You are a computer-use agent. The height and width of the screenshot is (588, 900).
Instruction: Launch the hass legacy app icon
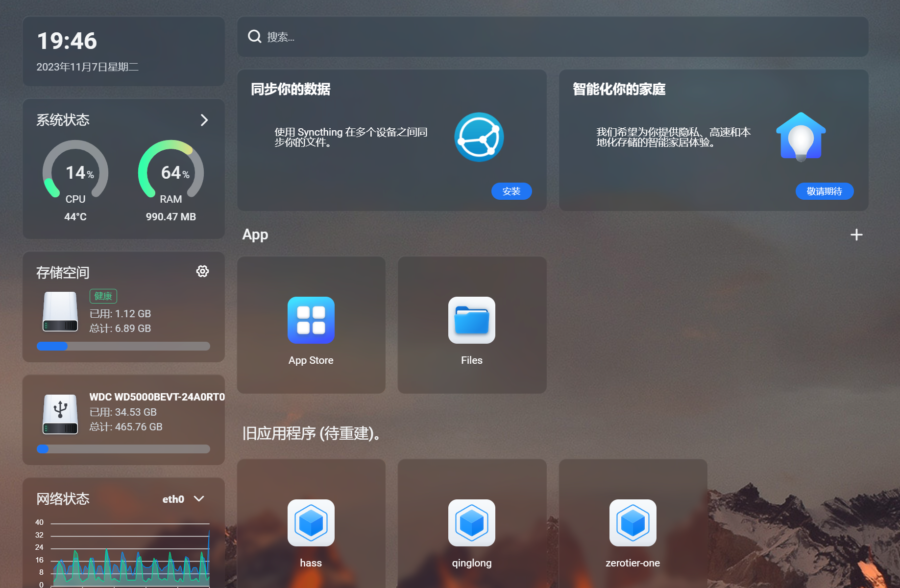point(311,523)
